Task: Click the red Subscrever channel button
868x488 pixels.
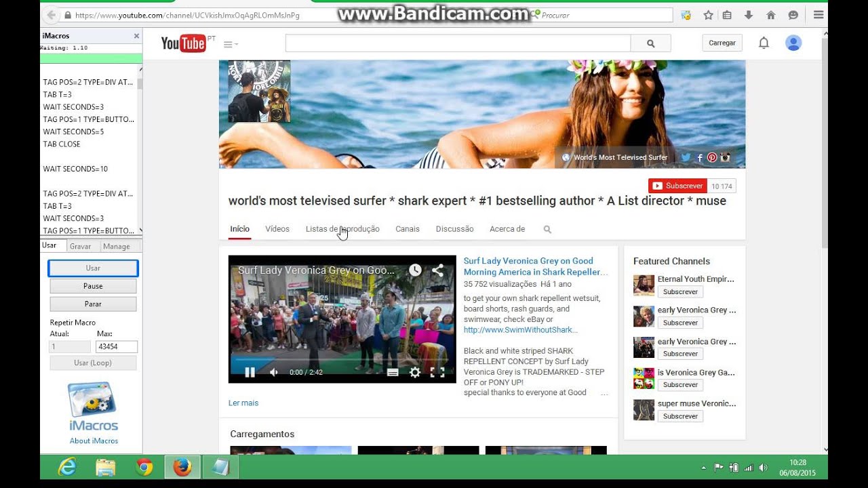Action: (x=677, y=186)
